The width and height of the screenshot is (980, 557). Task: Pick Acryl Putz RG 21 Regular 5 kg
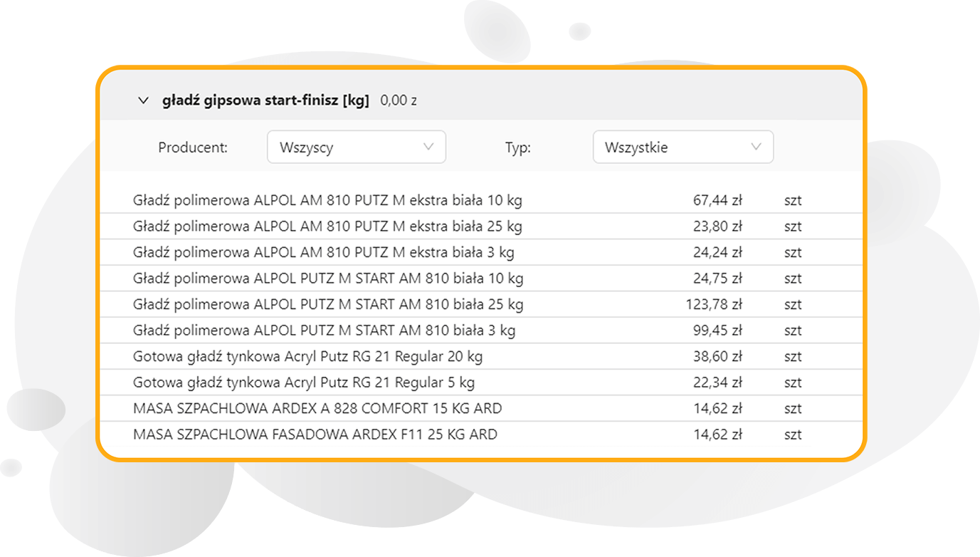[303, 382]
